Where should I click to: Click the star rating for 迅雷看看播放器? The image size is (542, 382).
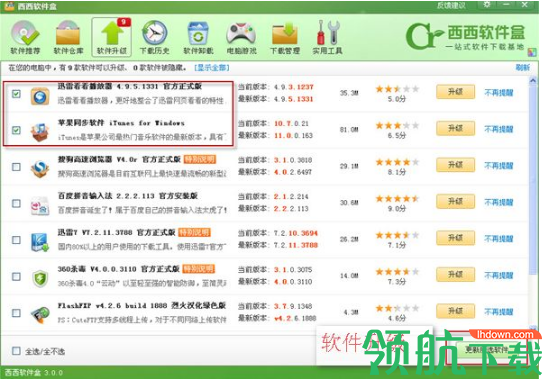397,89
